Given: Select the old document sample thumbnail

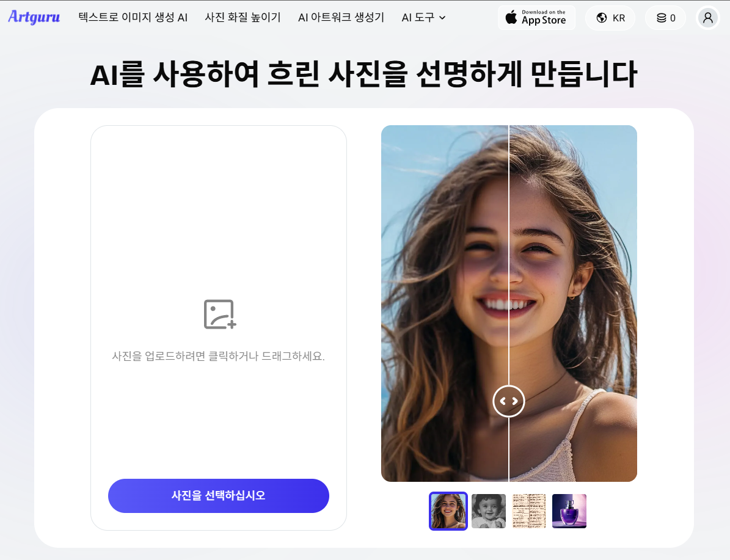Looking at the screenshot, I should pyautogui.click(x=529, y=511).
